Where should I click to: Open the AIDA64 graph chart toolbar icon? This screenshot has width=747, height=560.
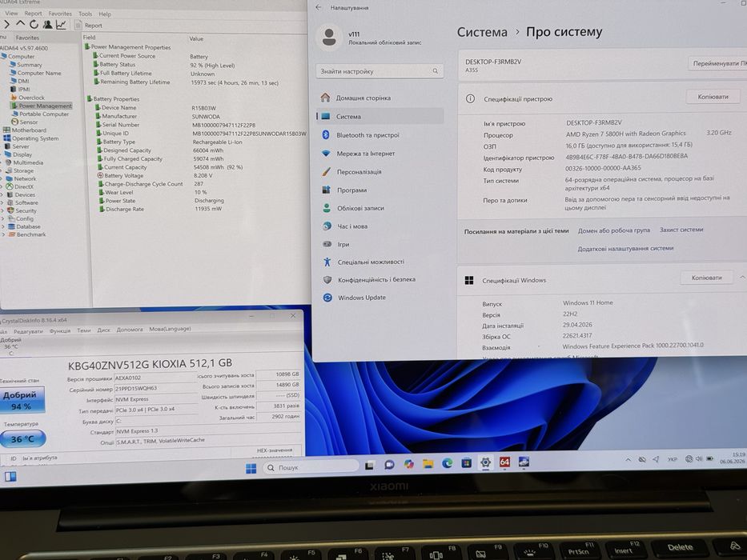[x=61, y=25]
